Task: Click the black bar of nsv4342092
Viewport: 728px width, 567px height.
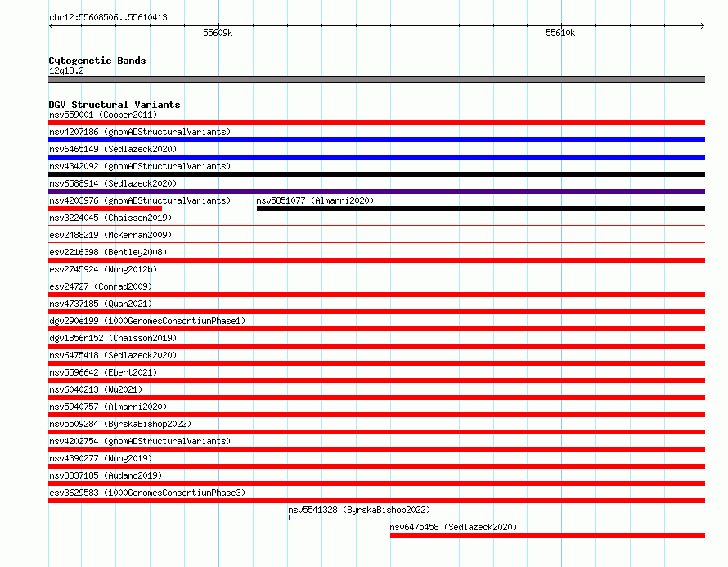Action: click(x=376, y=174)
